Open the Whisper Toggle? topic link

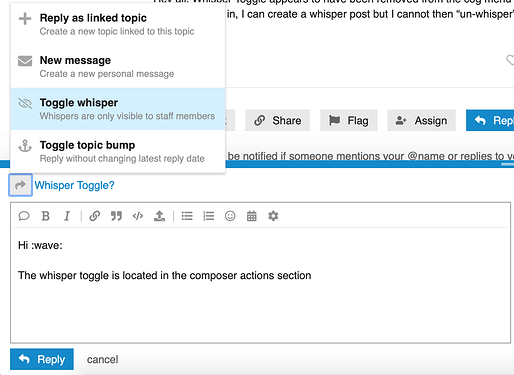tap(74, 185)
